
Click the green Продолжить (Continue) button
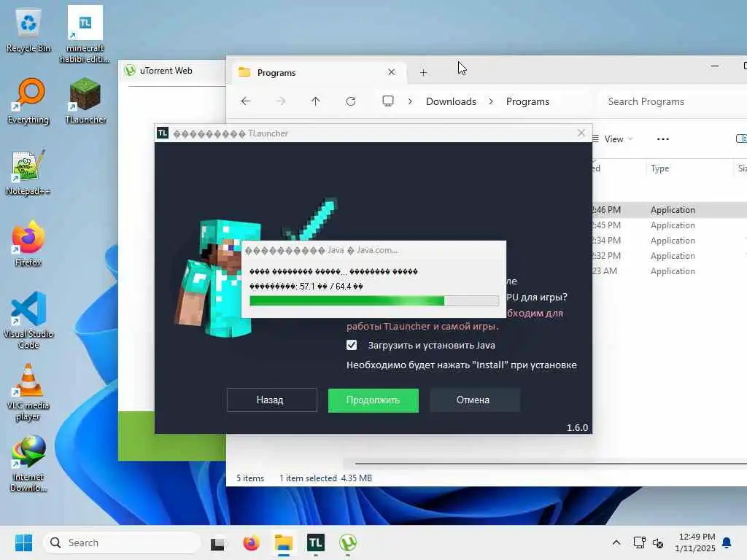tap(373, 400)
